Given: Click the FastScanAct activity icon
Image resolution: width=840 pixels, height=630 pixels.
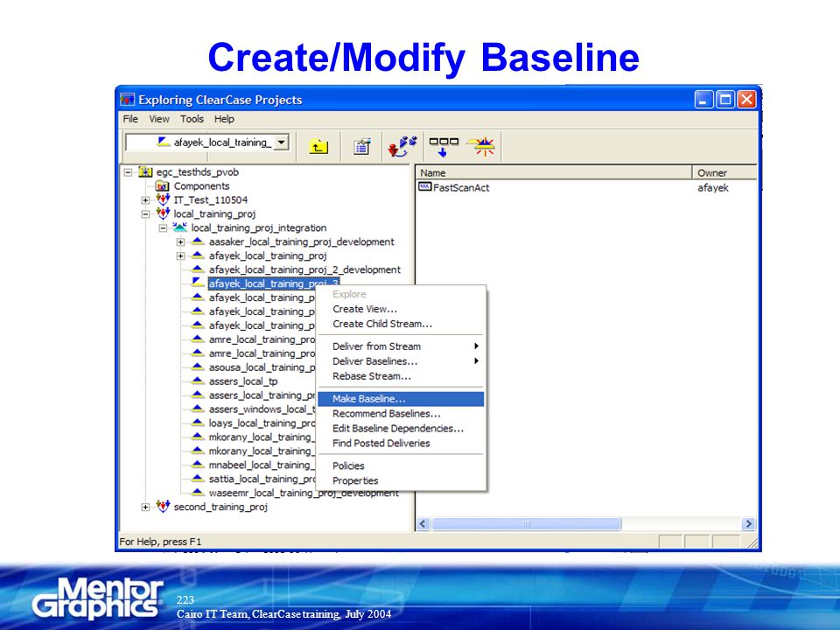Looking at the screenshot, I should click(x=425, y=187).
